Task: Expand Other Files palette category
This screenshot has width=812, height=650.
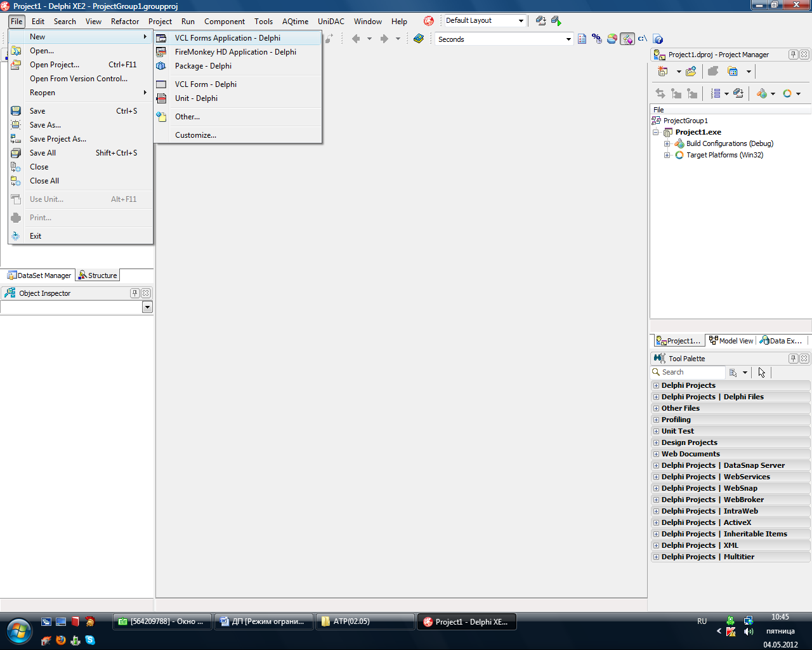Action: pos(656,408)
